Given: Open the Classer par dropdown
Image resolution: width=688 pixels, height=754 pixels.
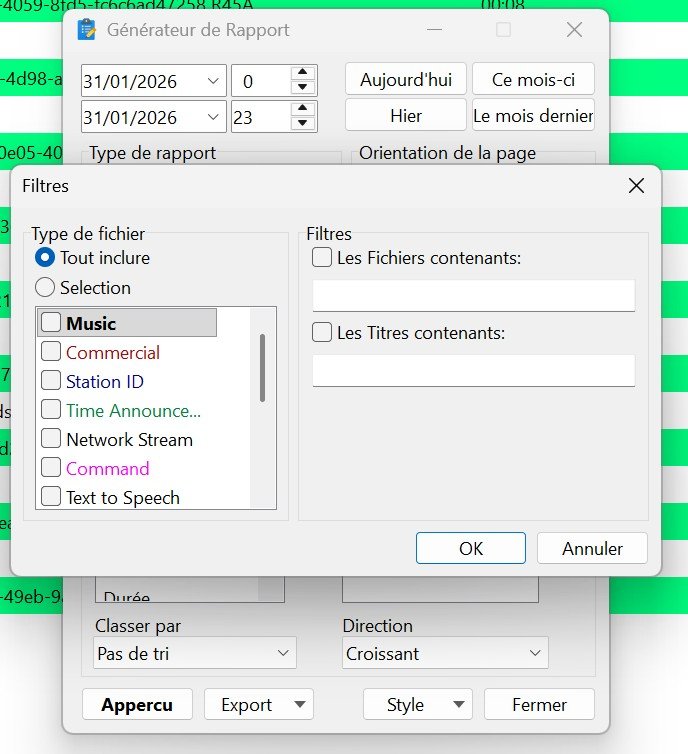Looking at the screenshot, I should 195,654.
